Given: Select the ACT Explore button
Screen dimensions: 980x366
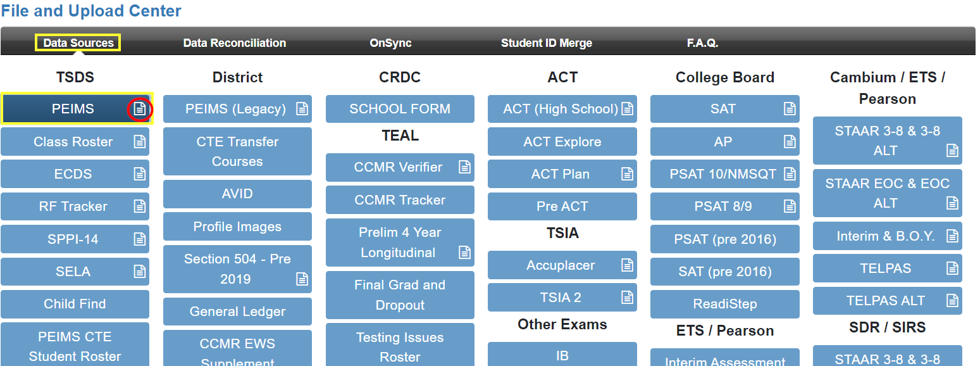Looking at the screenshot, I should pyautogui.click(x=562, y=142).
